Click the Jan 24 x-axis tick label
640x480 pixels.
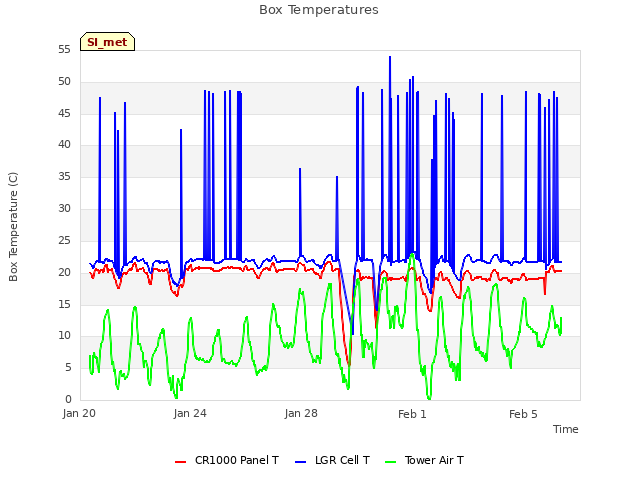coord(190,413)
